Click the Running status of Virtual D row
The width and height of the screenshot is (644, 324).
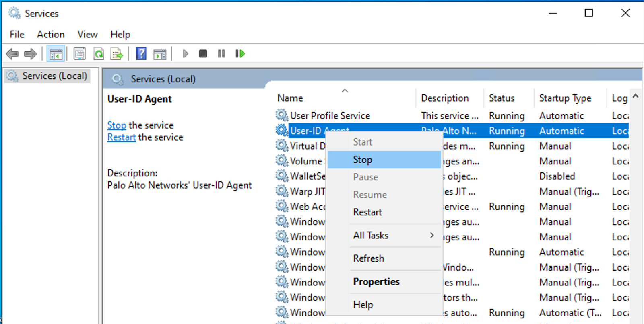(x=507, y=146)
